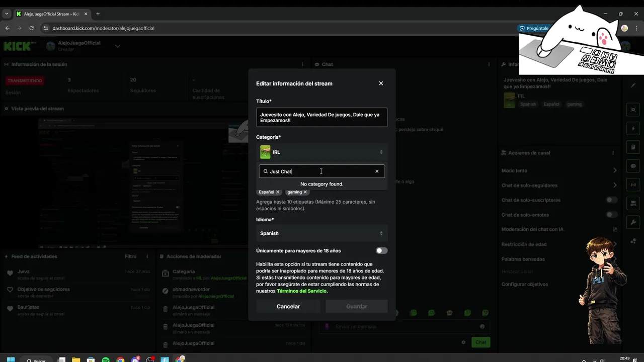Viewport: 644px width, 362px height.
Task: Toggle Chat de solo-suscriptores switch
Action: point(612,200)
